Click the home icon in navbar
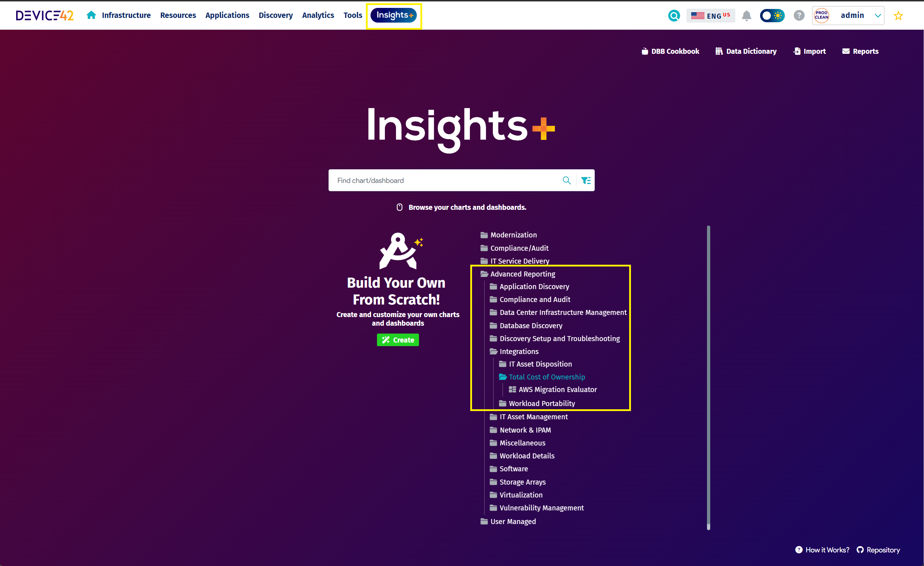The image size is (924, 566). pos(91,15)
